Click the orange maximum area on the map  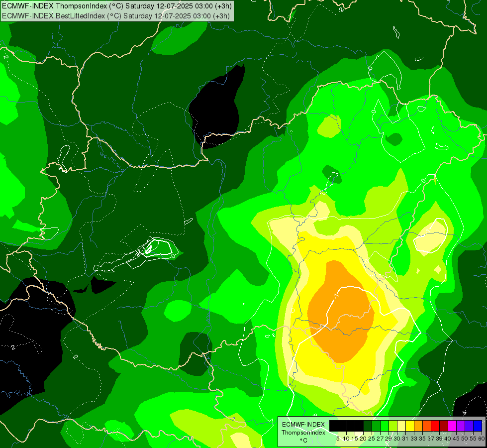click(341, 311)
